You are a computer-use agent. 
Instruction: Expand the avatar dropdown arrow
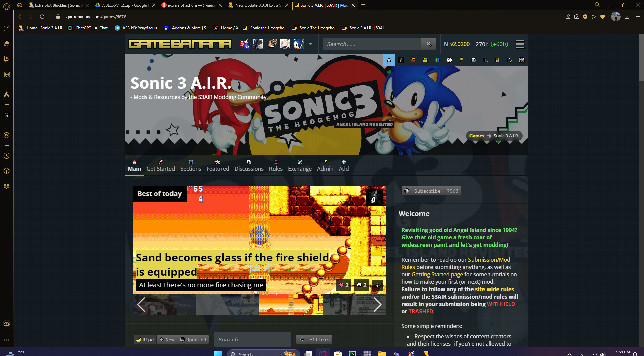(310, 44)
